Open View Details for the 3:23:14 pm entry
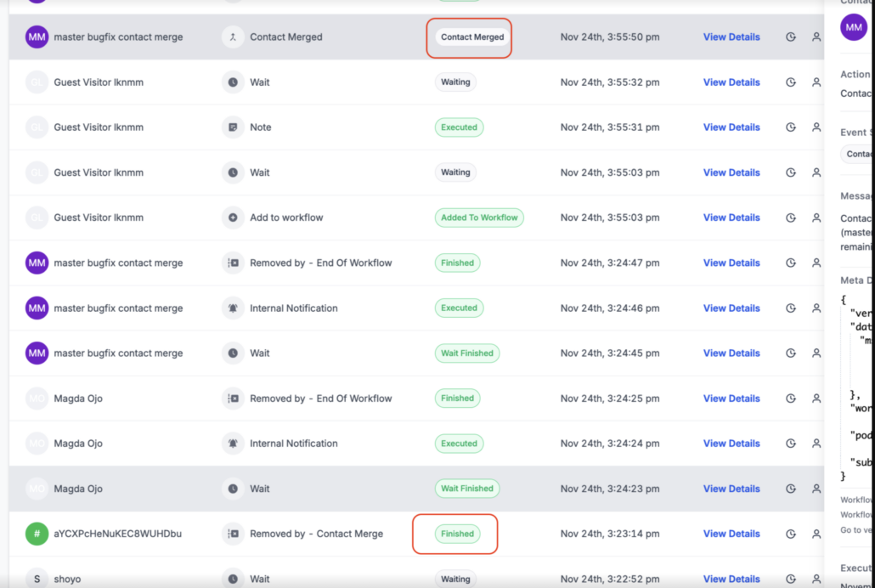This screenshot has height=588, width=875. [x=731, y=534]
